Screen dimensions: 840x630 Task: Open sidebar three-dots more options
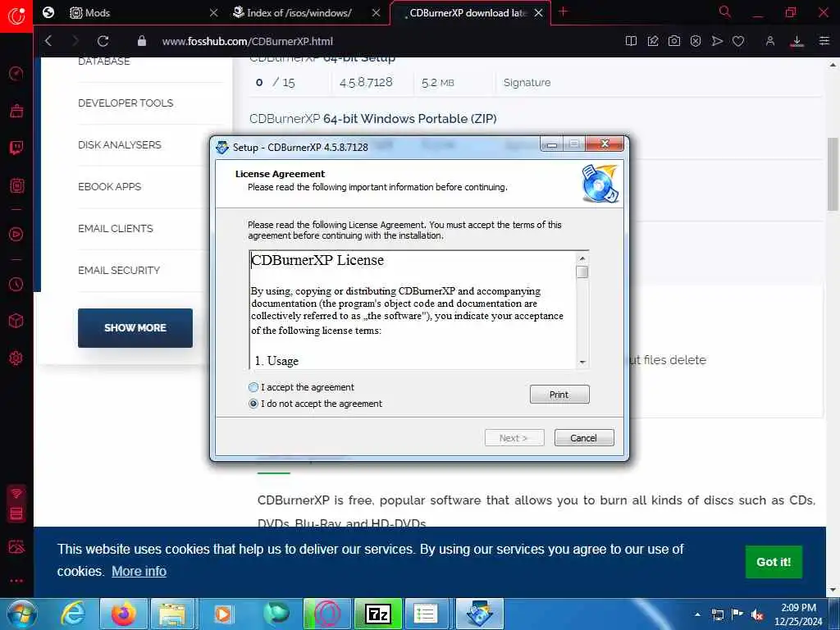pos(16,581)
